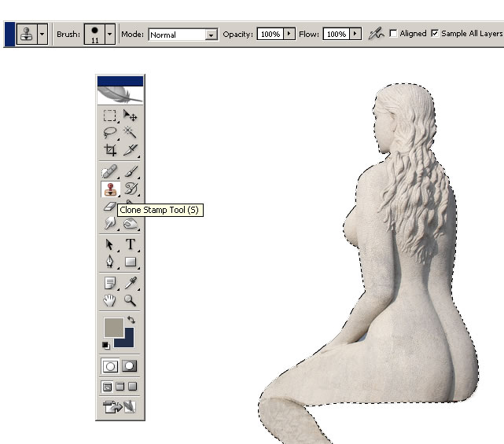Set Standard Screen Mode

point(108,387)
